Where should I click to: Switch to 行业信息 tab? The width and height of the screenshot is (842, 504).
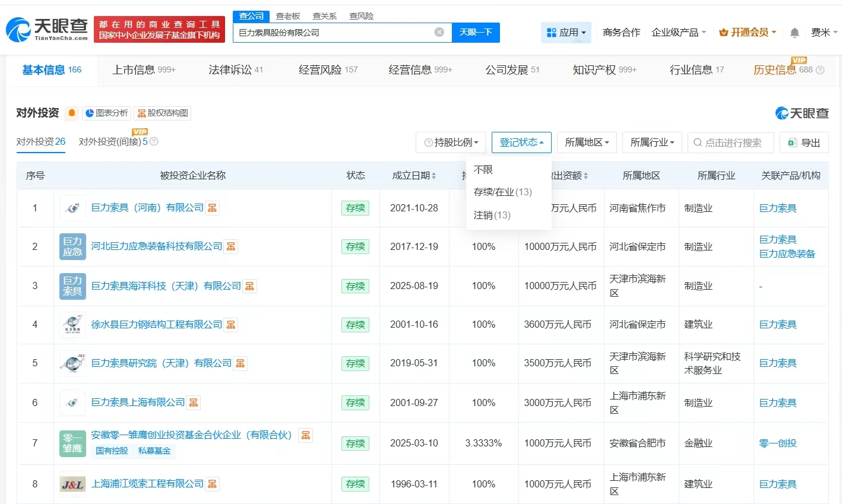(697, 70)
